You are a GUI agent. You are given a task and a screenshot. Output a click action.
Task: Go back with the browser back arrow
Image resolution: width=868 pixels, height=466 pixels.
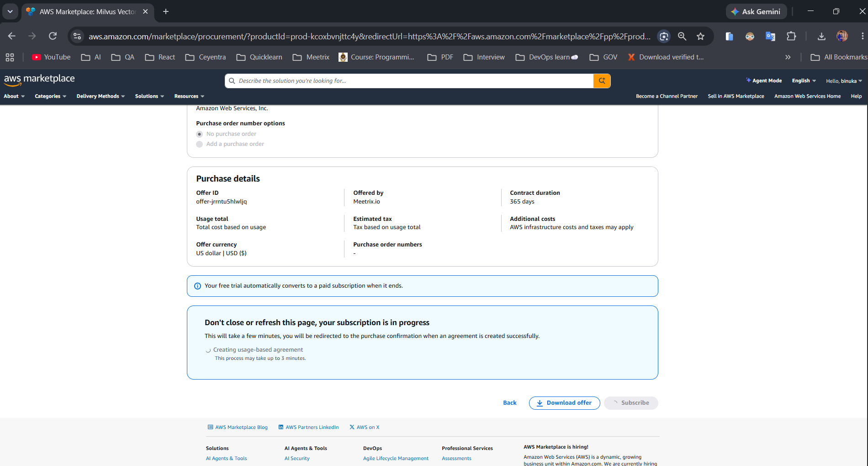[x=12, y=36]
